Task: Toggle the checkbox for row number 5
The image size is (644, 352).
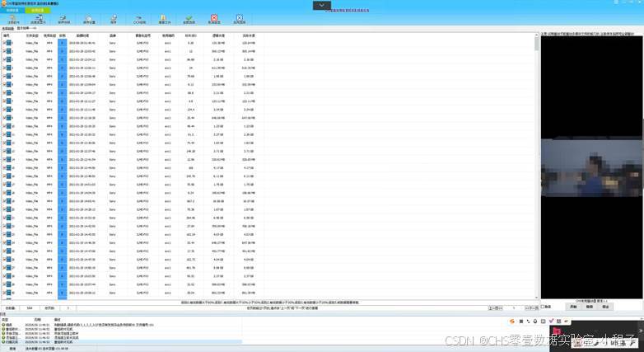Action: pyautogui.click(x=4, y=84)
